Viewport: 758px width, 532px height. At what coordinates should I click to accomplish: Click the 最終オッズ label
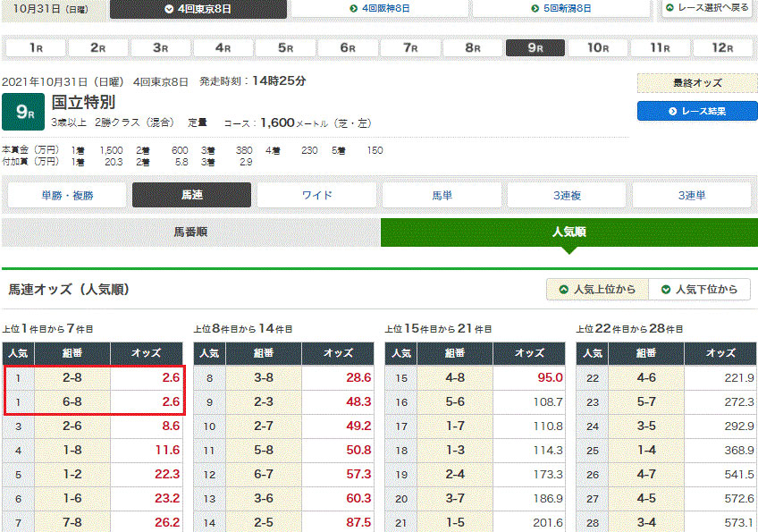(x=697, y=83)
